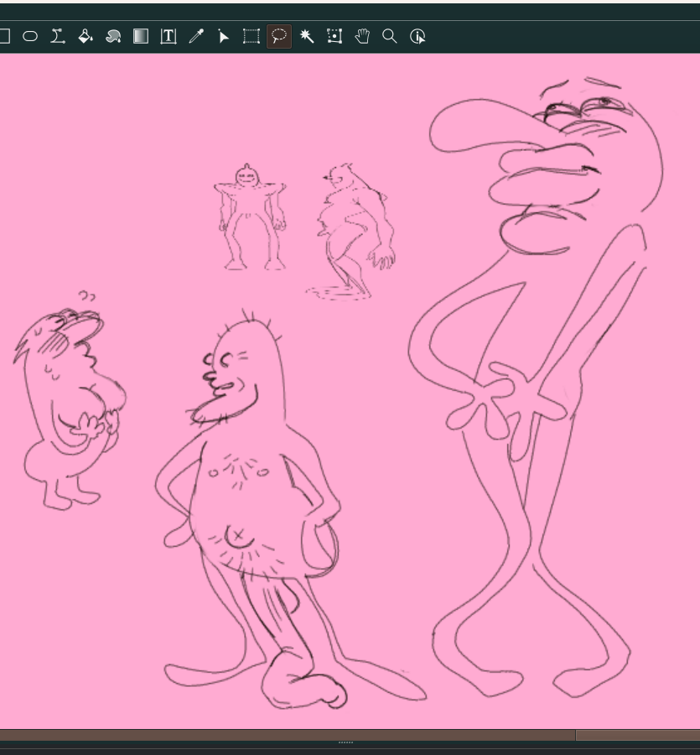Select the Ellipse drawing tool
Image resolution: width=700 pixels, height=755 pixels.
point(30,36)
